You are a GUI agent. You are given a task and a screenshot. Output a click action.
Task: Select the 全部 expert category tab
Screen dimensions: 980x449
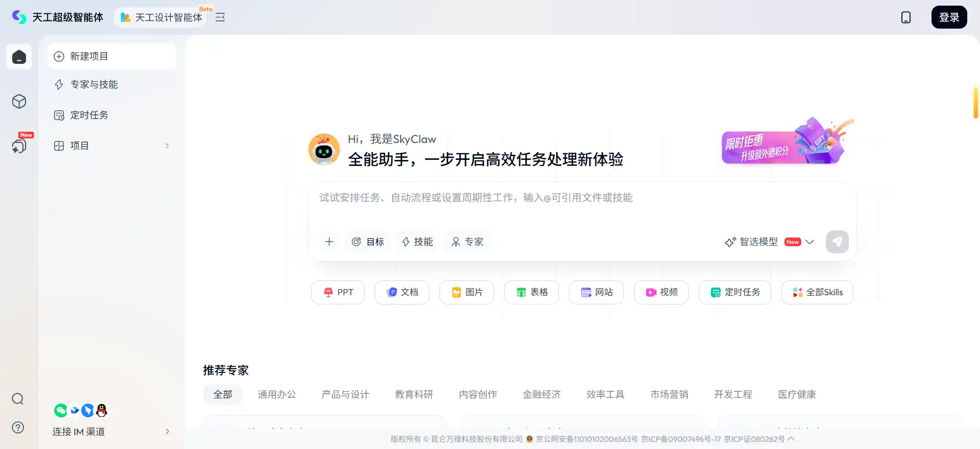coord(223,394)
